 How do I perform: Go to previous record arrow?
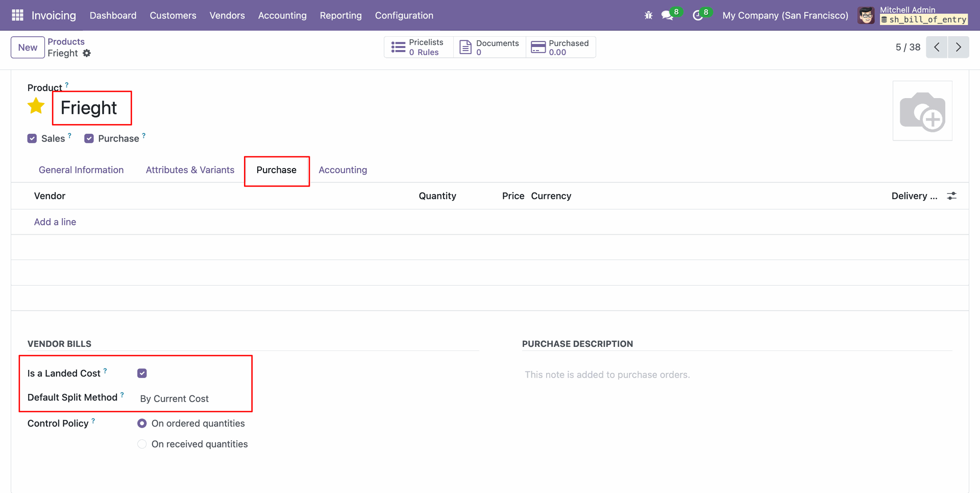coord(937,47)
